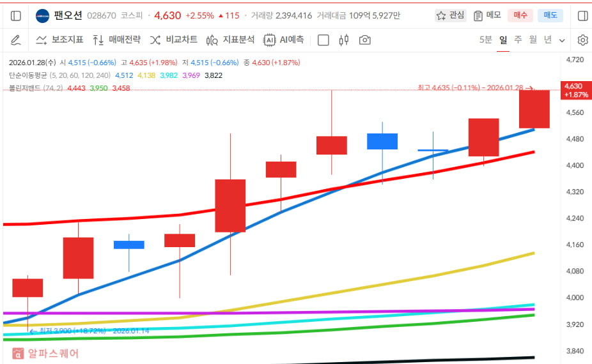Expand the 볼린저밴드 indicator settings

coord(36,87)
